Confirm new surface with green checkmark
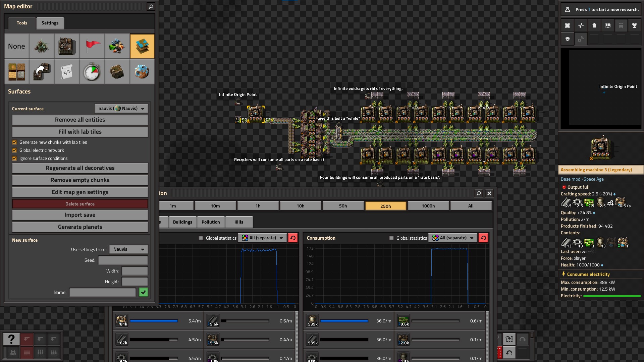644x362 pixels. pos(144,292)
